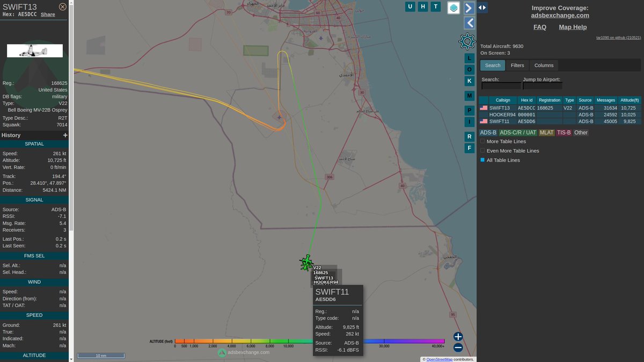Open the FAQ link
644x362 pixels.
[x=540, y=27]
